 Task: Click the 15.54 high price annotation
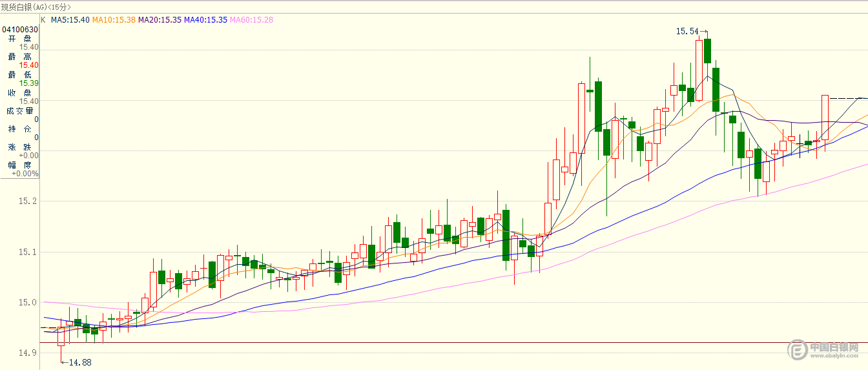pyautogui.click(x=687, y=31)
